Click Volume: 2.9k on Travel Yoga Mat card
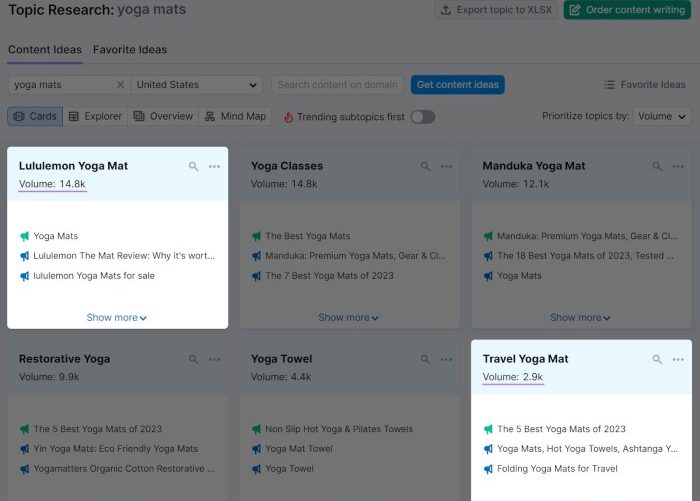Viewport: 700px width, 501px height. click(x=512, y=377)
